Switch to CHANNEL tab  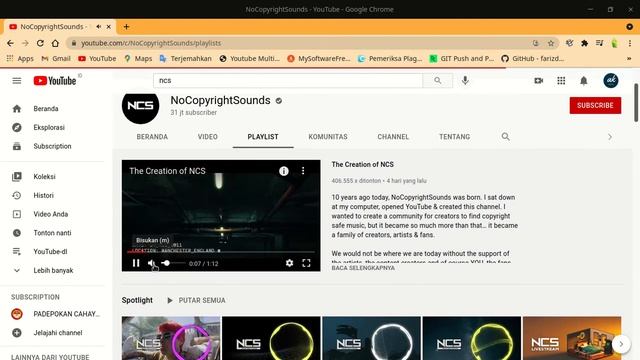(393, 137)
